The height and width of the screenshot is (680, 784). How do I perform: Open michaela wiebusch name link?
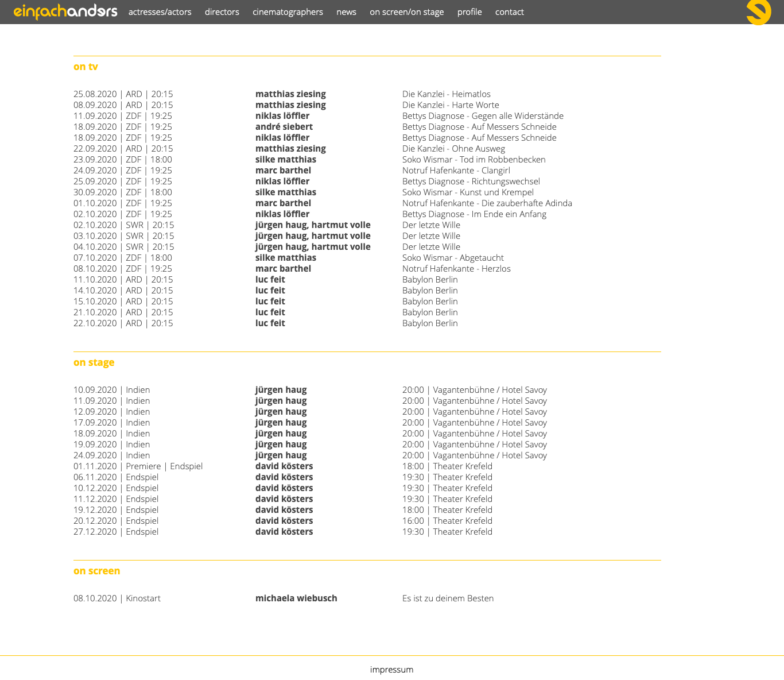(296, 598)
